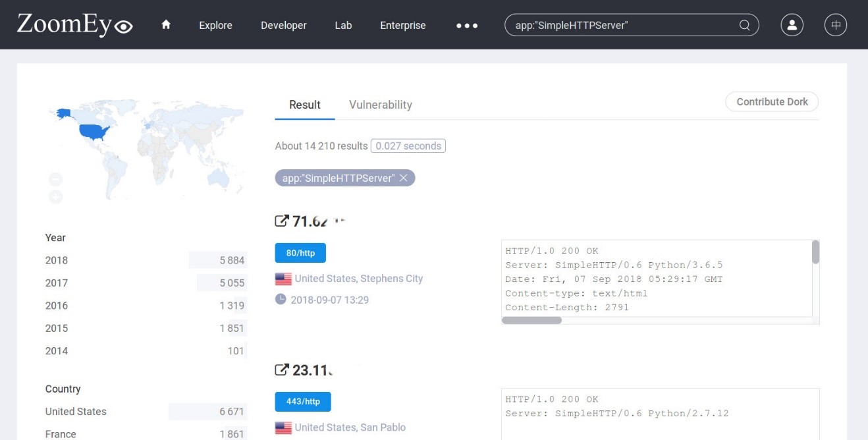Click the 0.027 seconds badge
The height and width of the screenshot is (440, 868).
(x=408, y=146)
